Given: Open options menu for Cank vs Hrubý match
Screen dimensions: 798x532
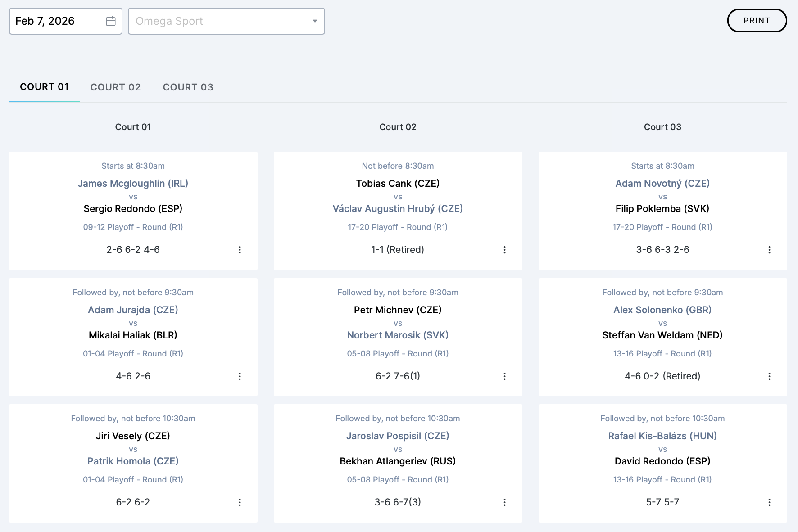Looking at the screenshot, I should point(504,250).
